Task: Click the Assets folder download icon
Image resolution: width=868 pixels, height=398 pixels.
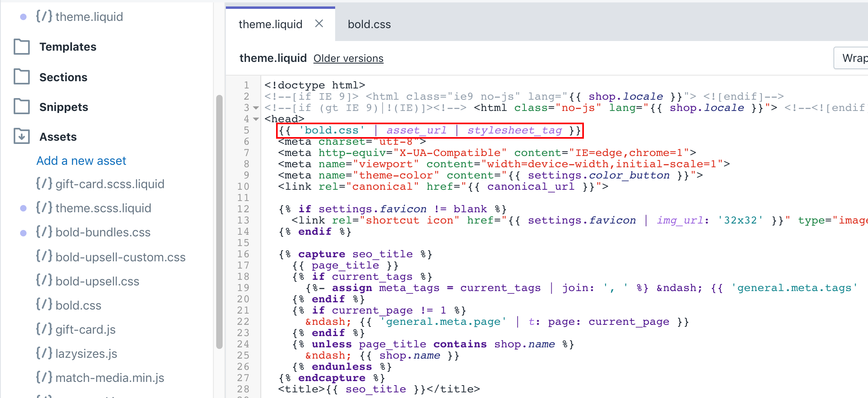Action: coord(22,136)
